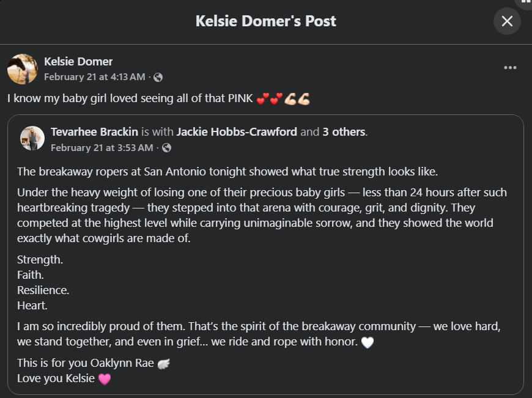Viewport: 532px width, 398px height.
Task: Open the three-dot post options menu
Action: (510, 68)
